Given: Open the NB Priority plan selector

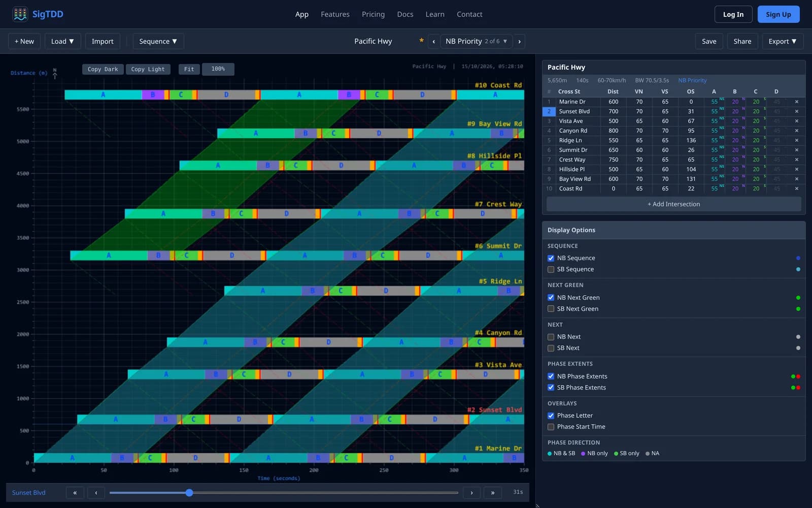Looking at the screenshot, I should [476, 42].
